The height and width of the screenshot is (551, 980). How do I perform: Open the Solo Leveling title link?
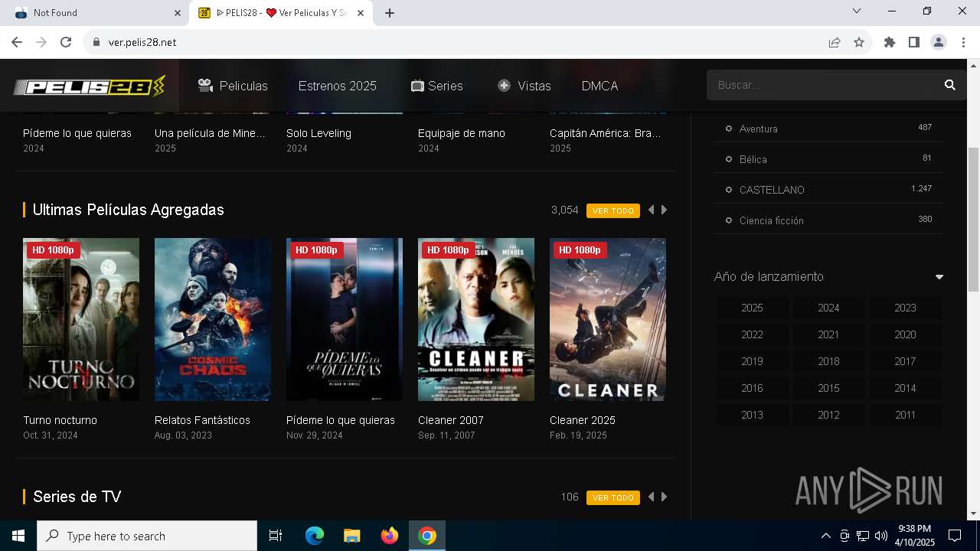(x=318, y=133)
